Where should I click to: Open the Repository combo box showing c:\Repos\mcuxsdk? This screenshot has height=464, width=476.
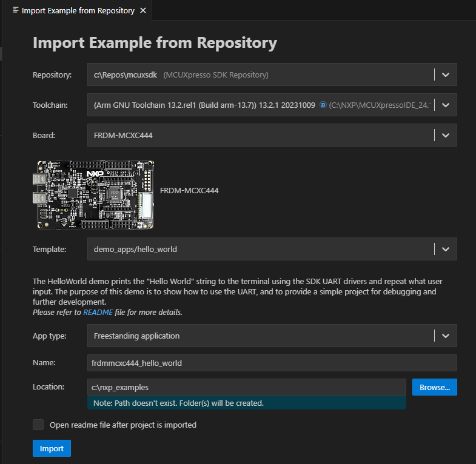pos(261,75)
